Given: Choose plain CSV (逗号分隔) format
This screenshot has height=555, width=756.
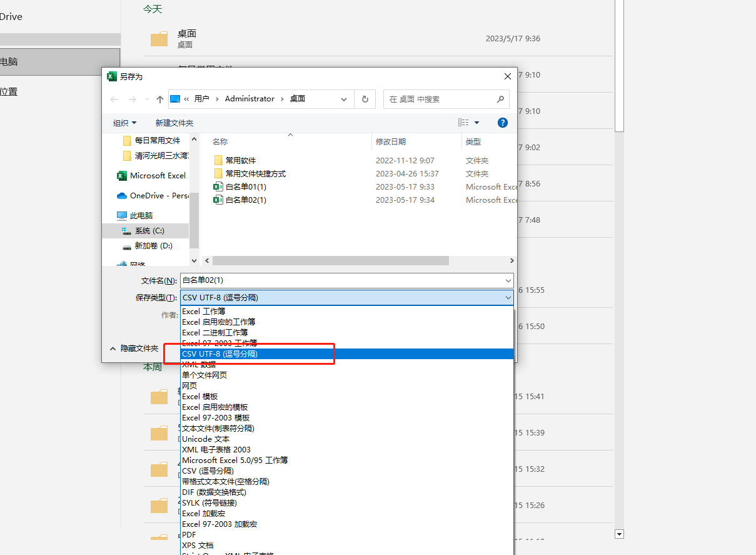Looking at the screenshot, I should point(347,471).
